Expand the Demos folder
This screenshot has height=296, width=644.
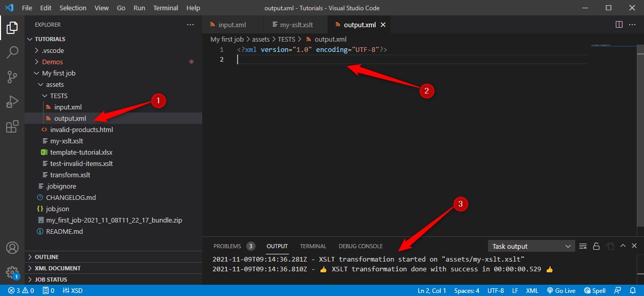52,62
